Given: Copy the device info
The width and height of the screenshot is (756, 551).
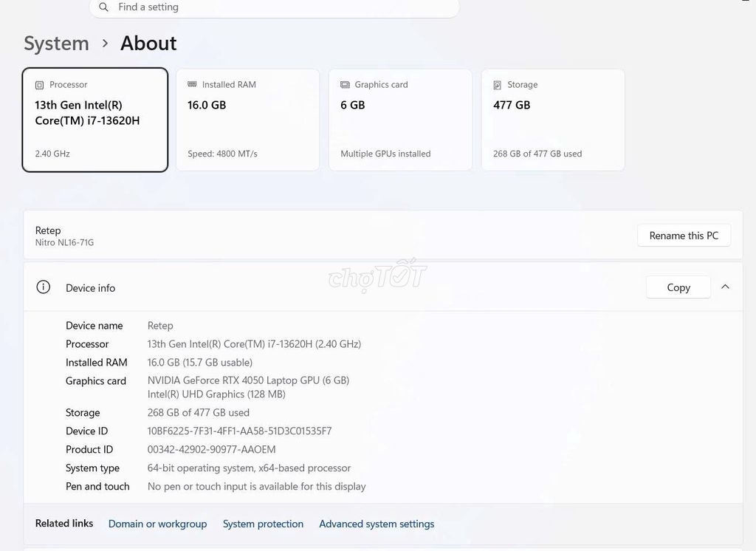Looking at the screenshot, I should [x=678, y=287].
